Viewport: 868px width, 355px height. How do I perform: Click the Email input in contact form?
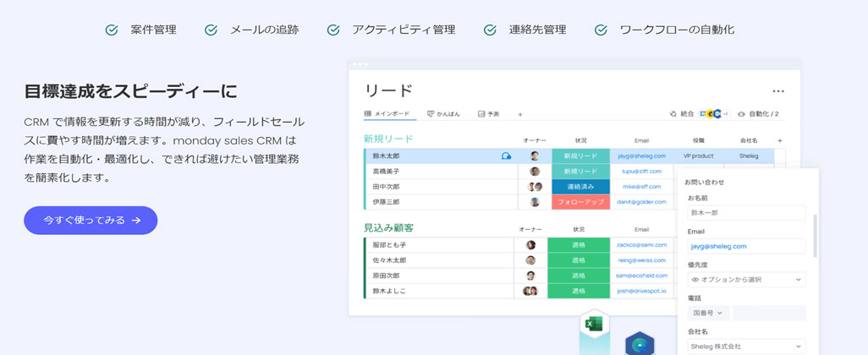pos(747,247)
